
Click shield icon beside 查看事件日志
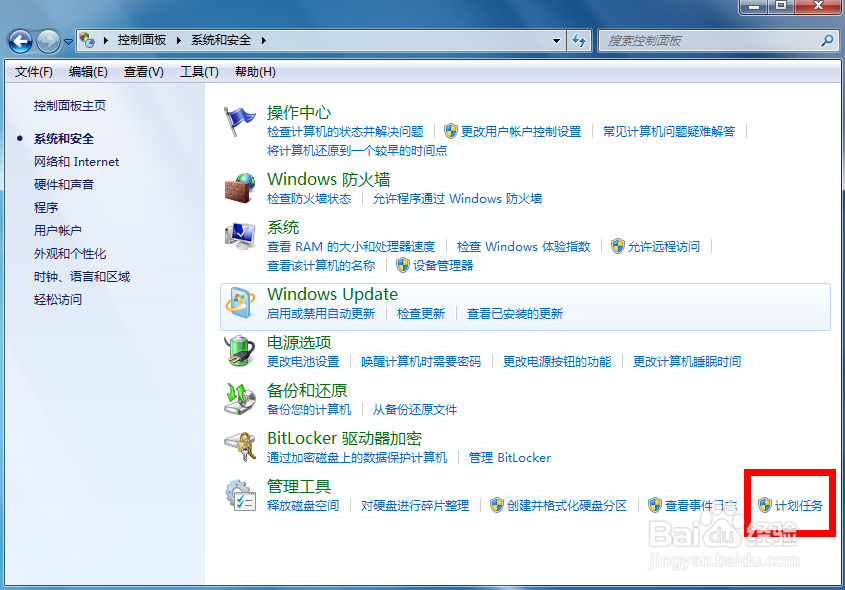coord(654,505)
